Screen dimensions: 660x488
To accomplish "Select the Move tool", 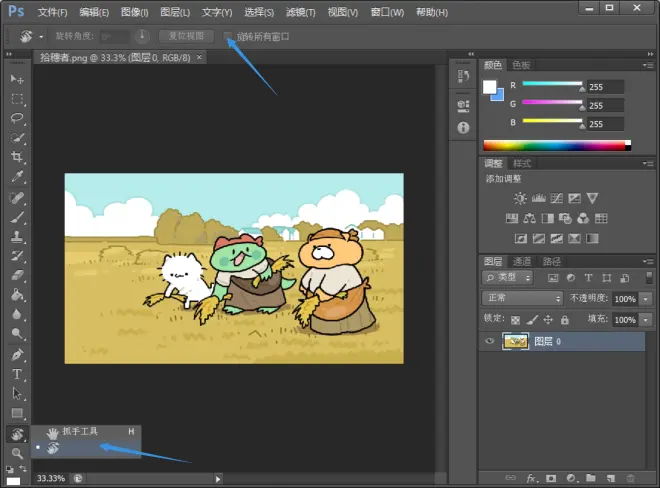I will 17,79.
